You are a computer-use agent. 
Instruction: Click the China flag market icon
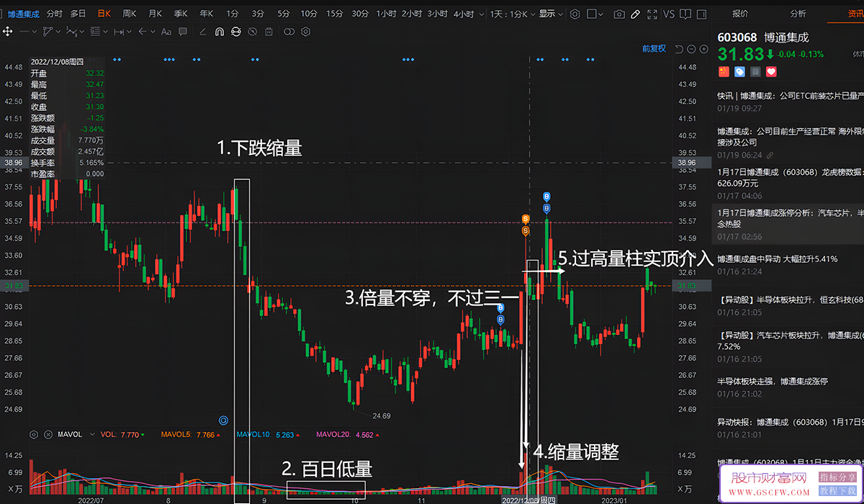click(x=724, y=71)
